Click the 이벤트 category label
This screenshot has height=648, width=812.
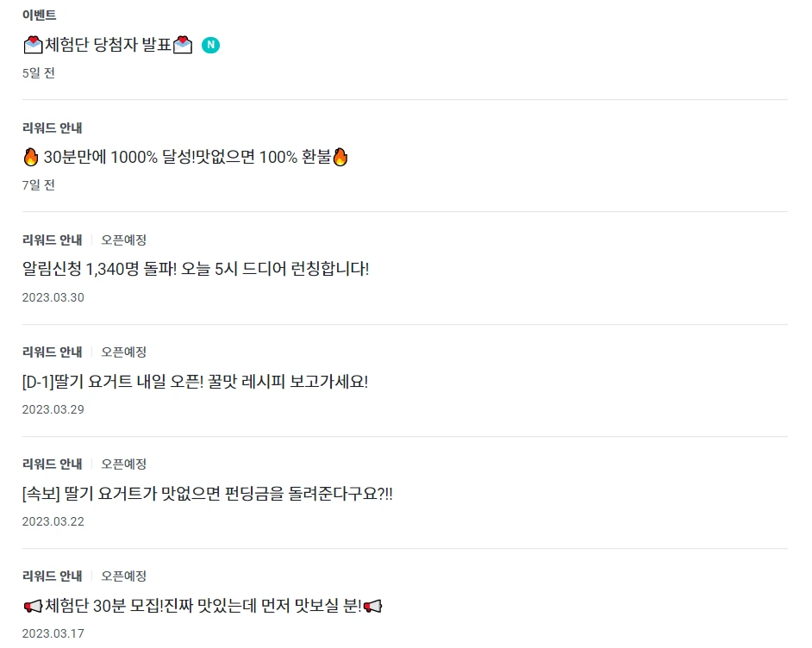[x=39, y=15]
